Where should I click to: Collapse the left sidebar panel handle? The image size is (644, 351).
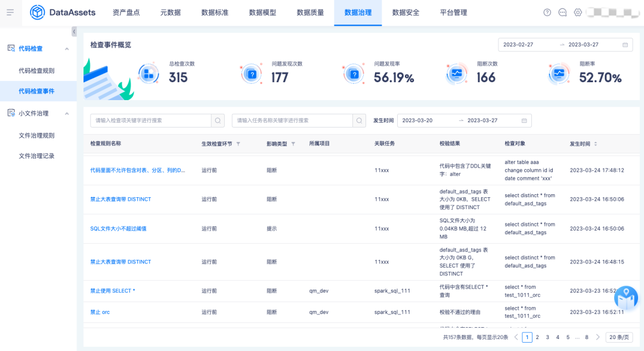pyautogui.click(x=74, y=32)
